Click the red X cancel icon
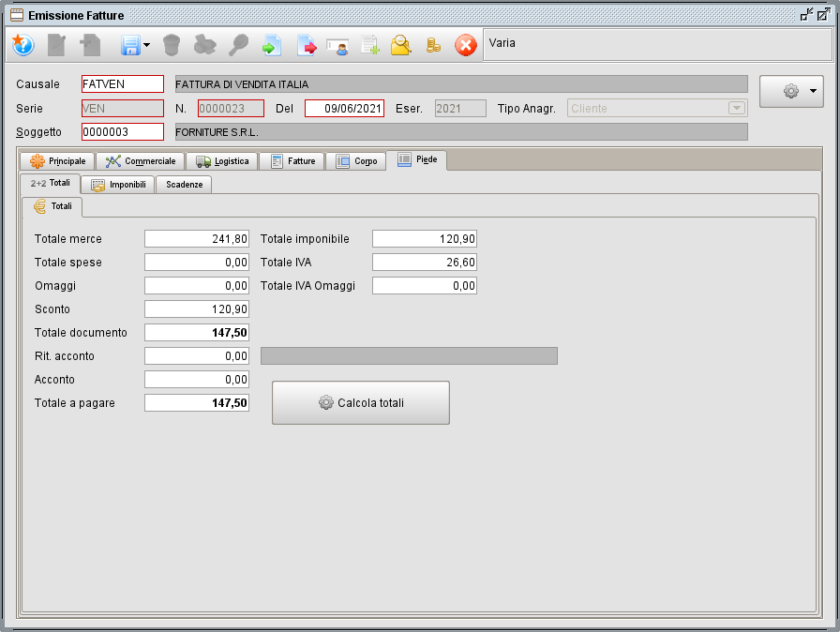The width and height of the screenshot is (840, 632). [x=465, y=45]
